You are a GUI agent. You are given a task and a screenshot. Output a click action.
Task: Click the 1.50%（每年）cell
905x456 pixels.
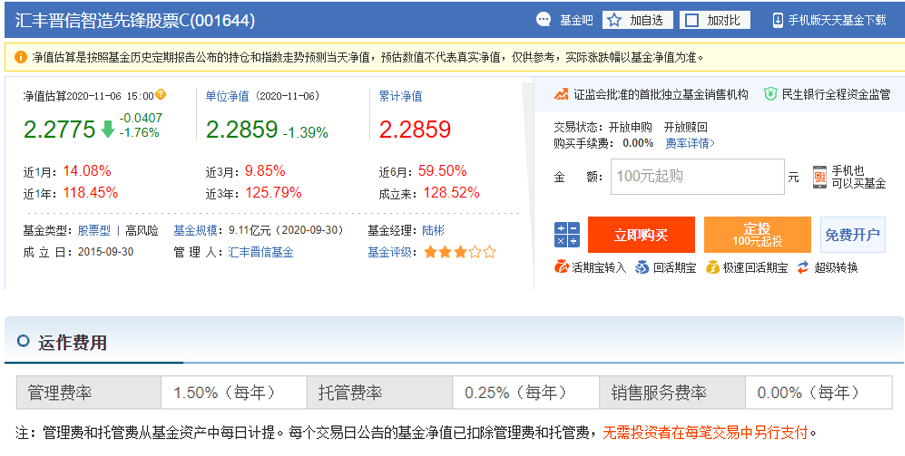(x=234, y=393)
